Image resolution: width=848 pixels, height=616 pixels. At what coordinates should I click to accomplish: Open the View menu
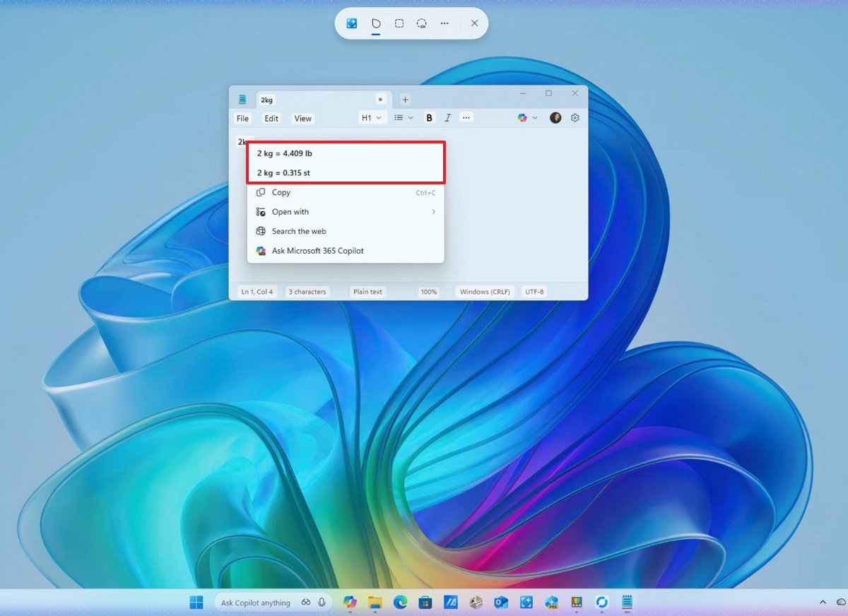point(302,119)
